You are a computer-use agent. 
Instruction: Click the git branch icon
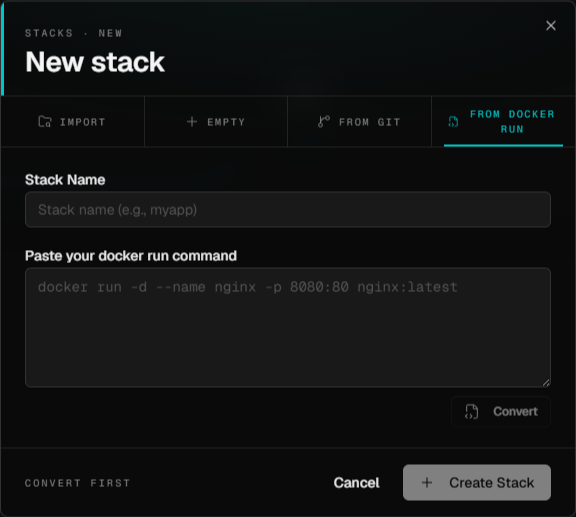(324, 121)
